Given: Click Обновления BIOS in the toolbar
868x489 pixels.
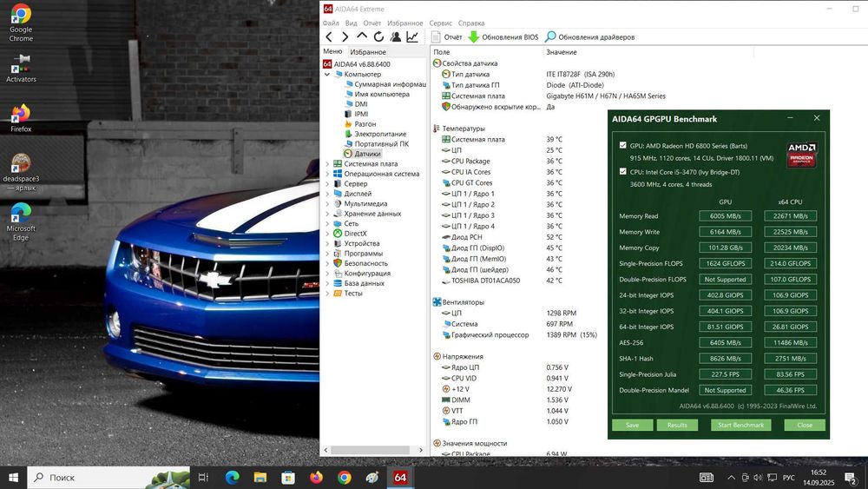Looking at the screenshot, I should 503,37.
